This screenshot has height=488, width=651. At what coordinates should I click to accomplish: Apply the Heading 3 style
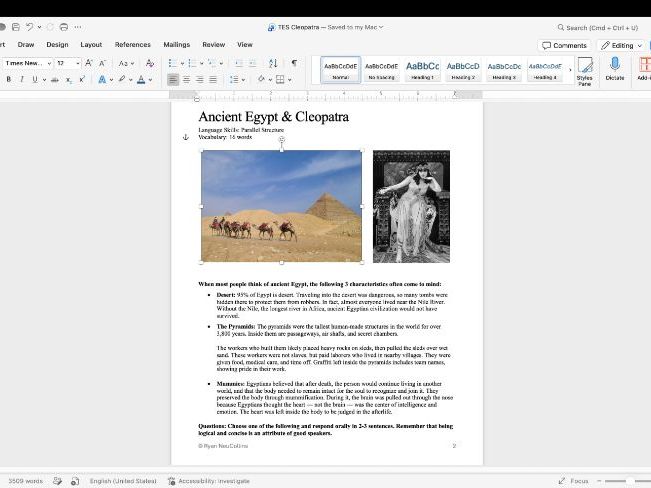(x=504, y=70)
